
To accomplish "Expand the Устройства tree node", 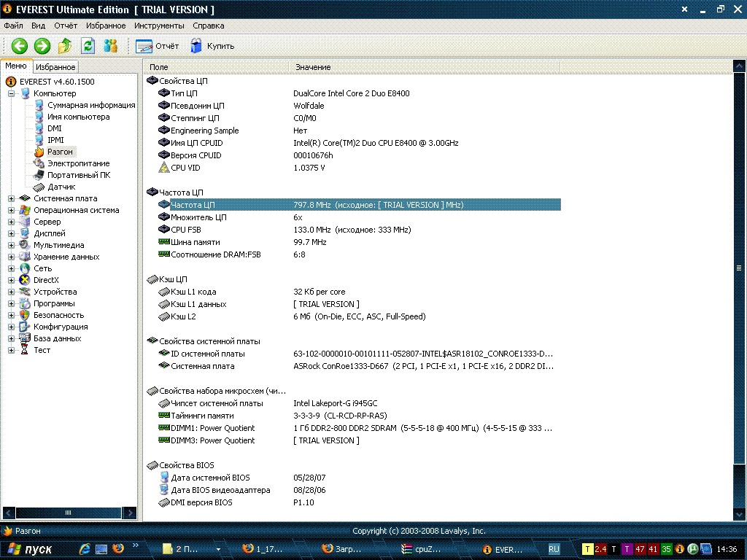I will [x=11, y=292].
